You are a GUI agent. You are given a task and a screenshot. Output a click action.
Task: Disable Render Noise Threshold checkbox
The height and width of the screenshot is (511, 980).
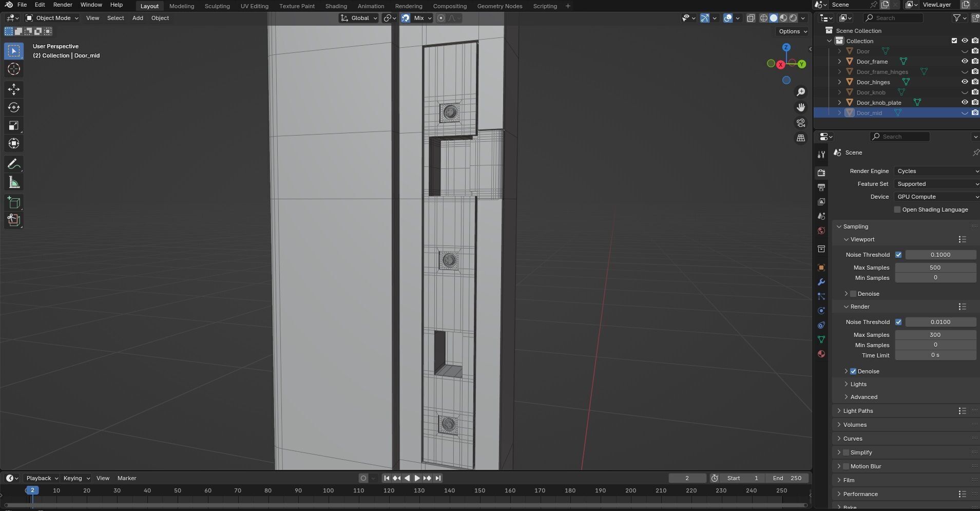898,322
